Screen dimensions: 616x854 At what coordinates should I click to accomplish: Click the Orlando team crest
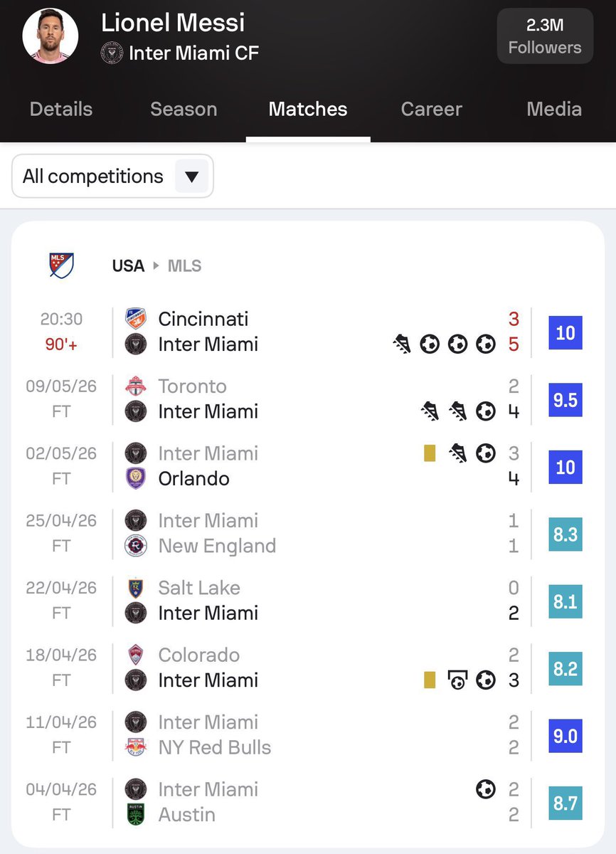pyautogui.click(x=135, y=478)
